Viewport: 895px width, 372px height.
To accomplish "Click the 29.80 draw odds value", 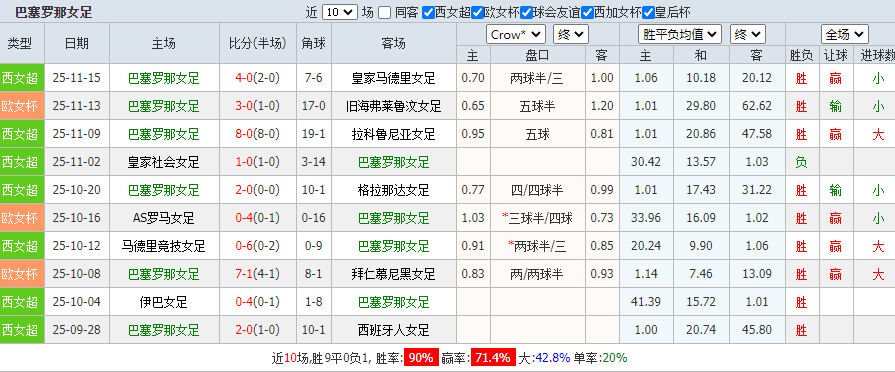I will 701,106.
